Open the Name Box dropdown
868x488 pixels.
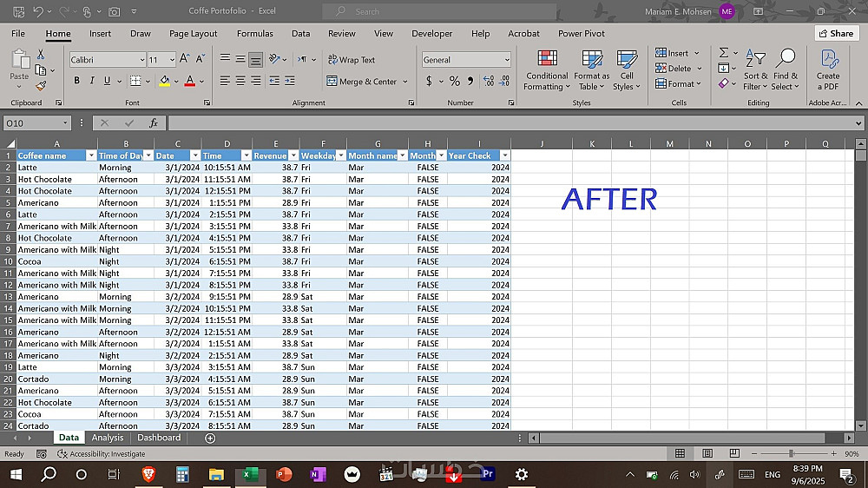click(x=65, y=123)
